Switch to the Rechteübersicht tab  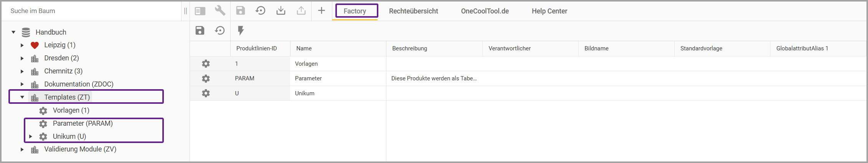click(413, 11)
